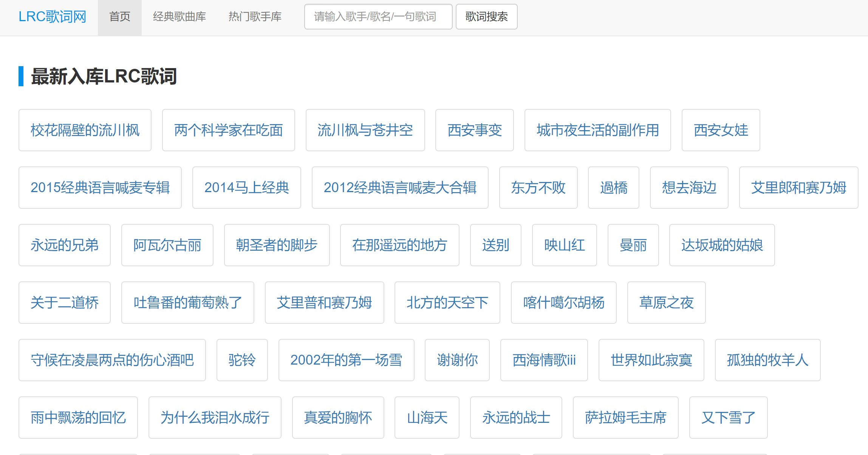Select 草原之夜 from the list

tap(666, 303)
